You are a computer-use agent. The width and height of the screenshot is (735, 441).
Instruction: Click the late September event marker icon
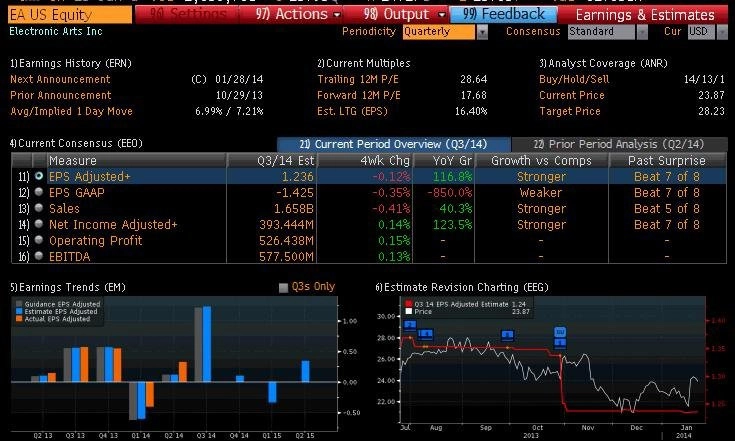(x=508, y=335)
